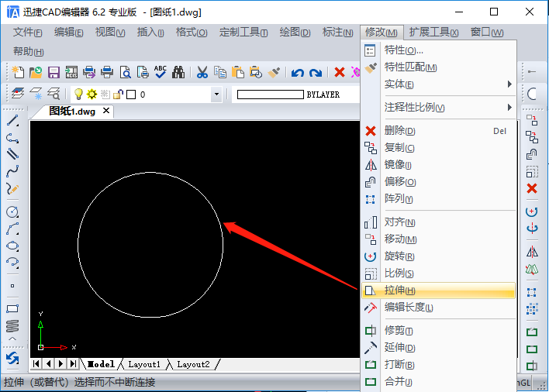Choose 编辑长度 from the Modify menu

click(x=438, y=308)
